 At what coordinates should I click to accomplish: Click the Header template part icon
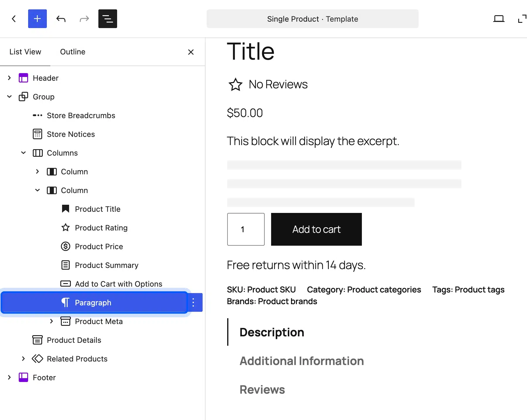pos(23,78)
